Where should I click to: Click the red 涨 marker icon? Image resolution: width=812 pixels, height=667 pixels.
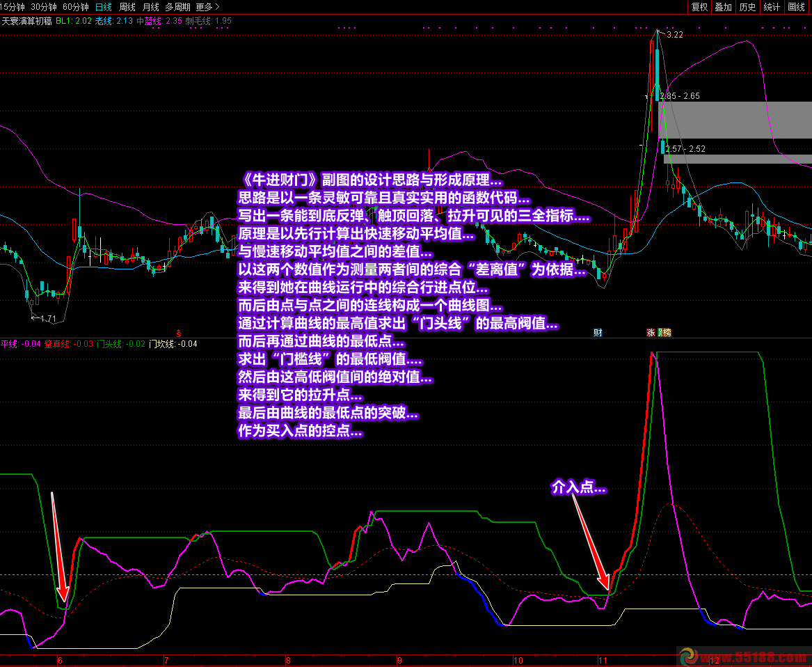pyautogui.click(x=651, y=333)
